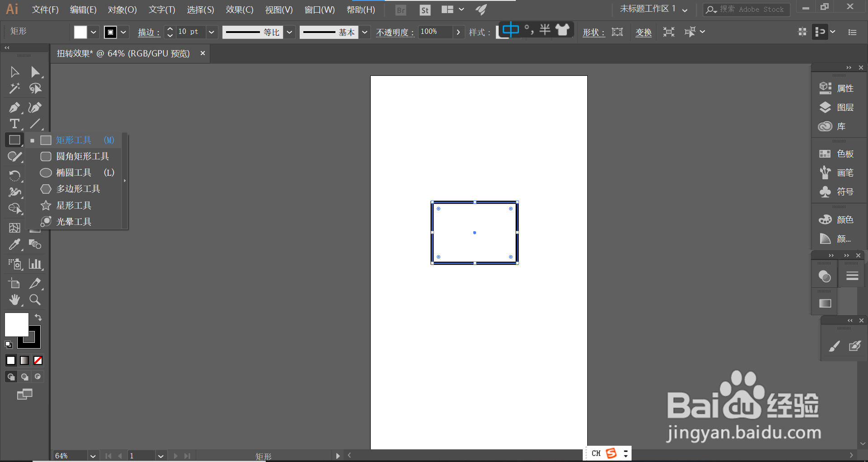868x462 pixels.
Task: Click the 描边 stroke link
Action: [149, 32]
